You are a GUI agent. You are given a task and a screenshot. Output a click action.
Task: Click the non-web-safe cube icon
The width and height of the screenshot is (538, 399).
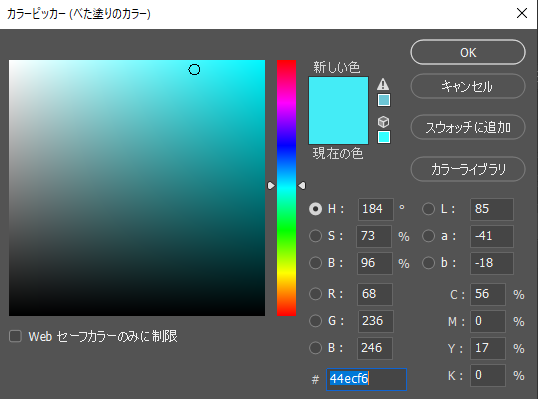pos(383,122)
